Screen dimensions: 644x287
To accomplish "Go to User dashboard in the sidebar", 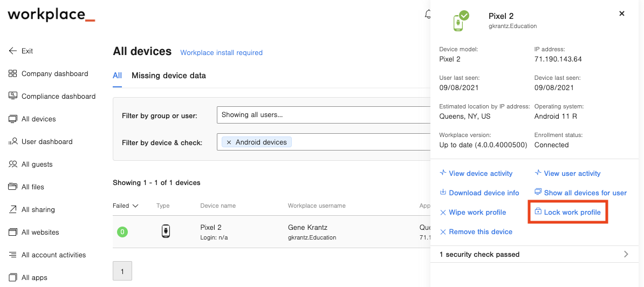I will tap(47, 142).
